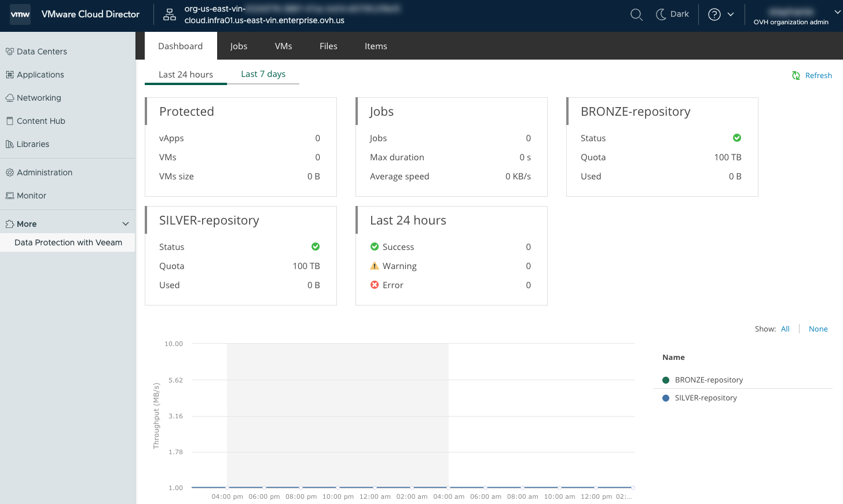
Task: Open the Applications section
Action: 41,75
